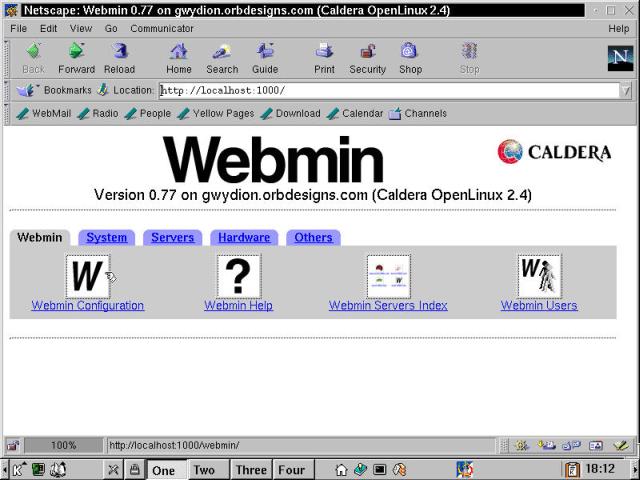640x480 pixels.
Task: Click the Print toolbar icon
Action: (324, 52)
